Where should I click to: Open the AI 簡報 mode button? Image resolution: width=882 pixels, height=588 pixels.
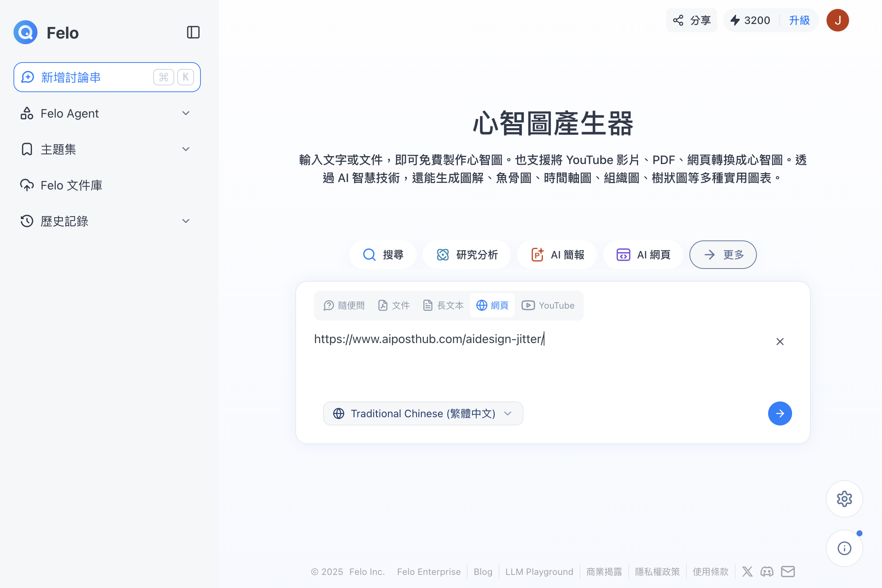coord(558,255)
